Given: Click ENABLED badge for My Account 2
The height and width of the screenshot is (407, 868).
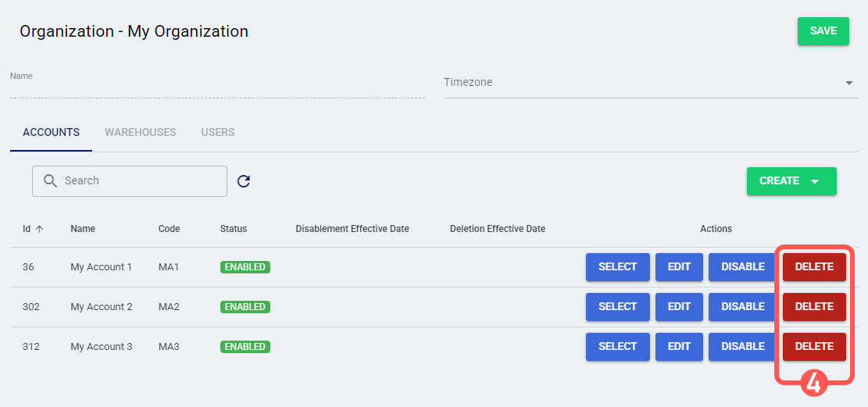Looking at the screenshot, I should pos(245,307).
